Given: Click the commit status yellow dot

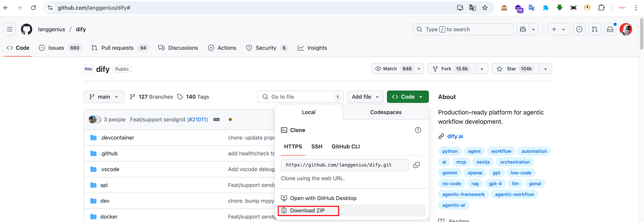Looking at the screenshot, I should pos(230,120).
